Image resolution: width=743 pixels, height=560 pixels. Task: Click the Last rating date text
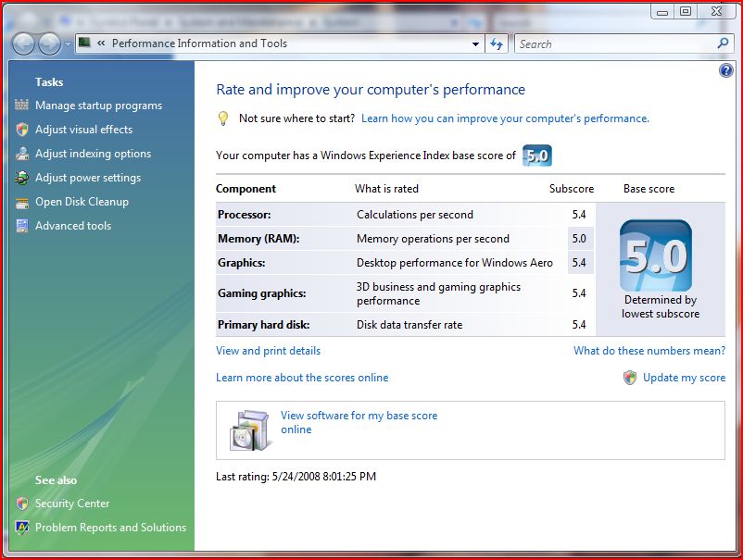tap(296, 476)
